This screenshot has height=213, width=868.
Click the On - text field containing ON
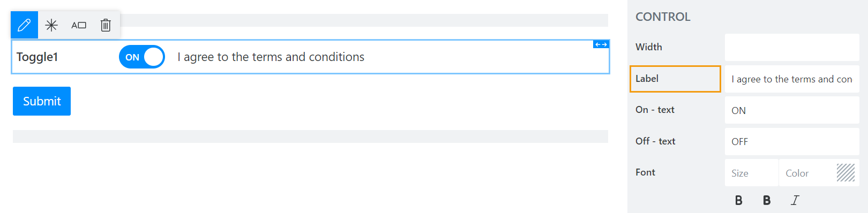pyautogui.click(x=792, y=110)
